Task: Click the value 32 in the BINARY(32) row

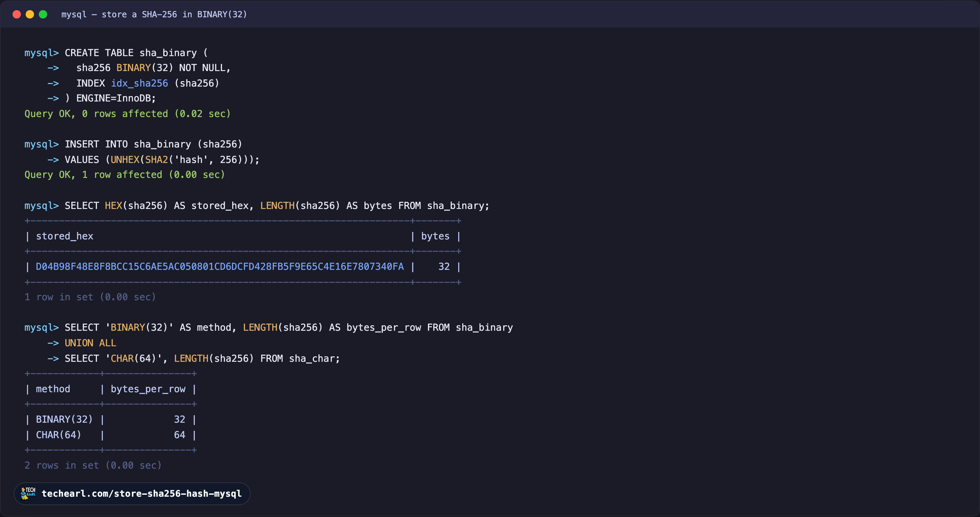Action: pos(180,420)
